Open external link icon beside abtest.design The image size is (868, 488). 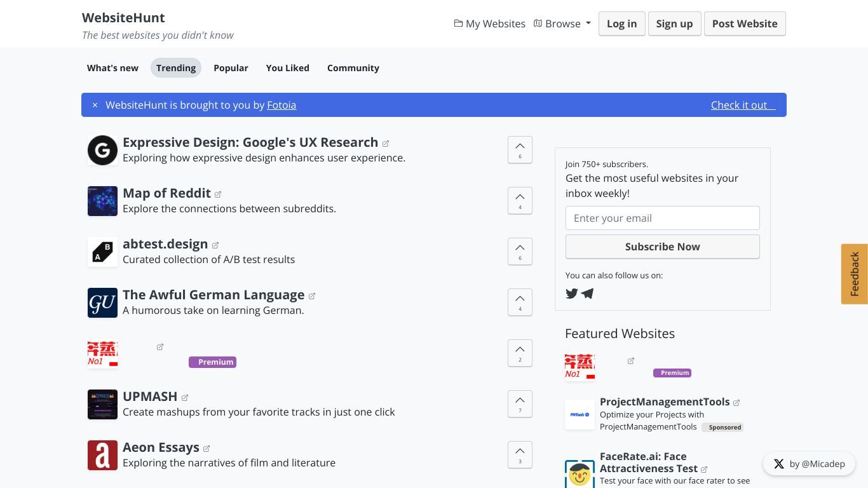215,245
